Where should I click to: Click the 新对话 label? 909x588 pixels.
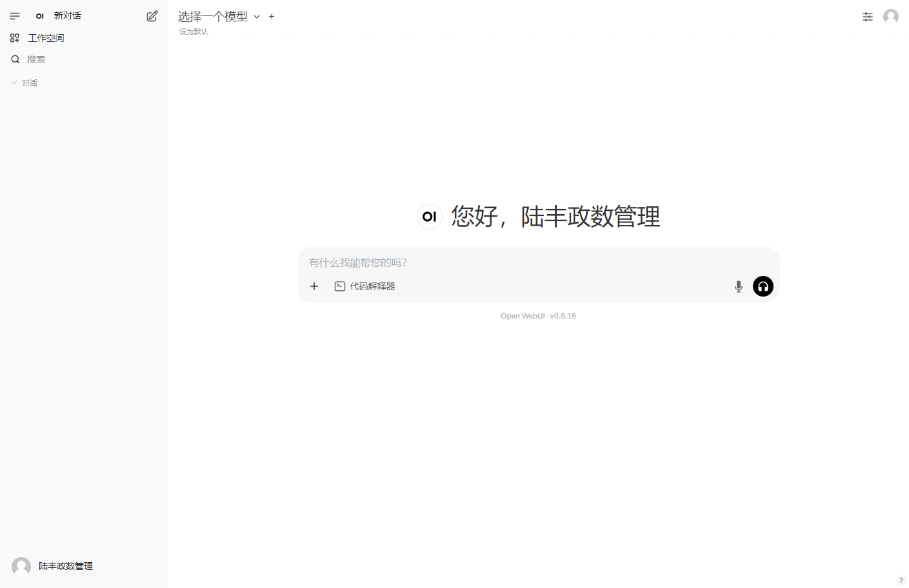[x=67, y=15]
